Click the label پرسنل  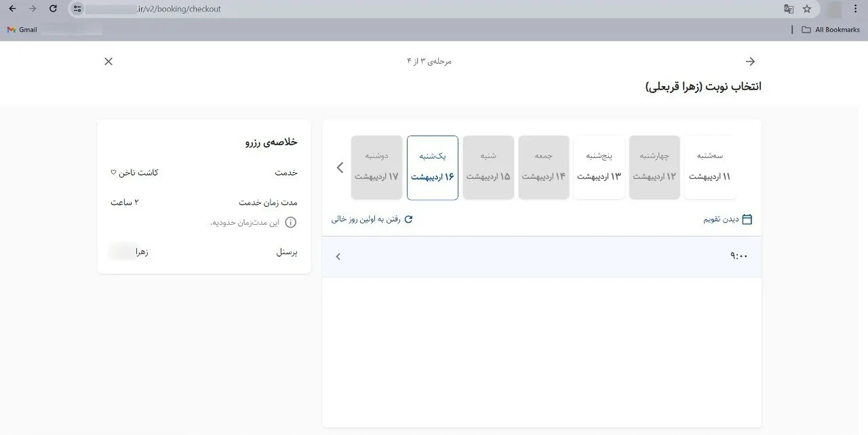click(x=286, y=252)
